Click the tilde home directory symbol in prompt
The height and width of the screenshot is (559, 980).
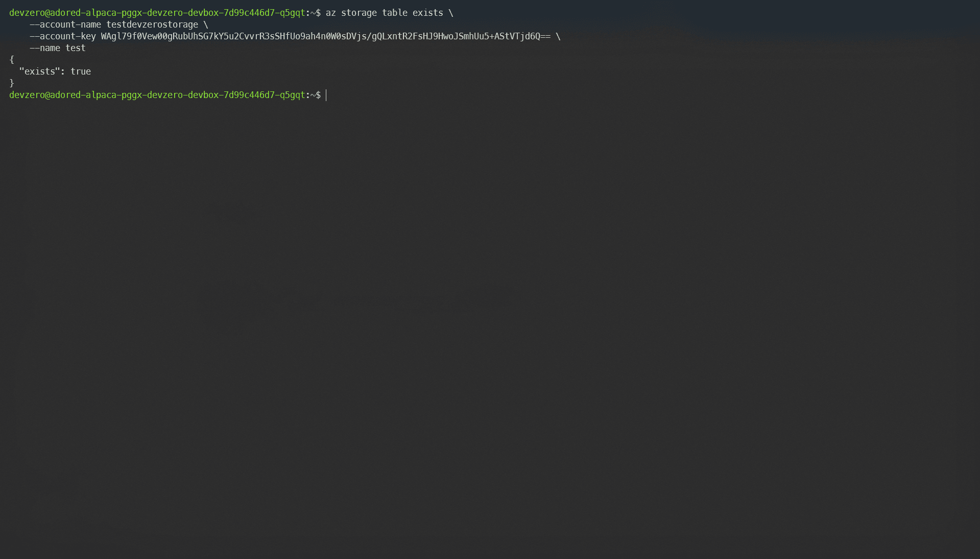[313, 13]
